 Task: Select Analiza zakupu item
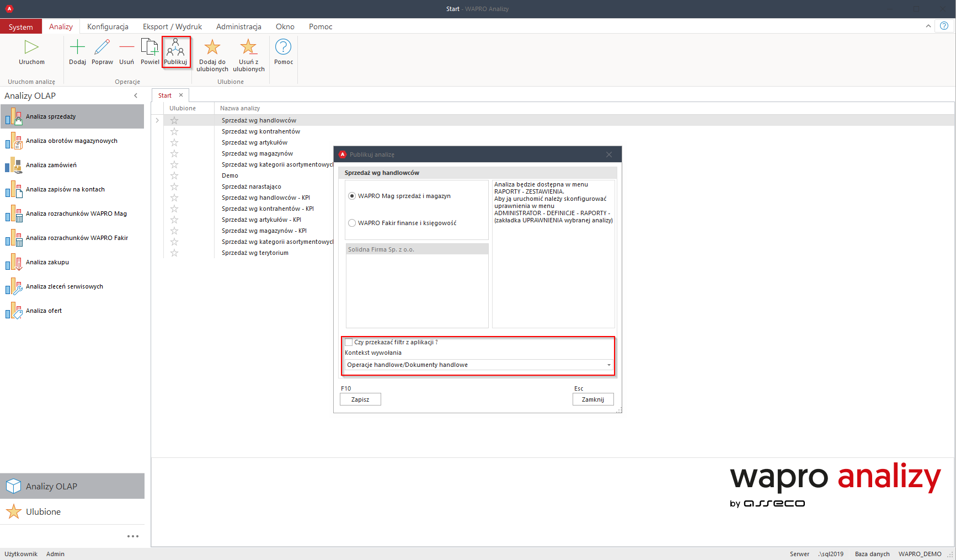point(72,262)
